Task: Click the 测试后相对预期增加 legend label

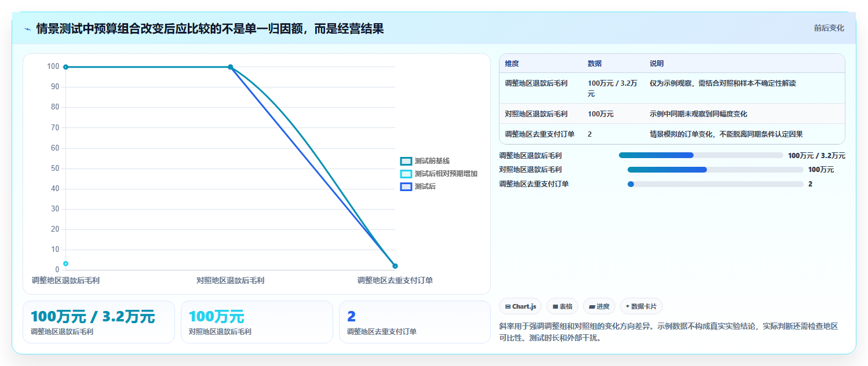Action: tap(446, 174)
